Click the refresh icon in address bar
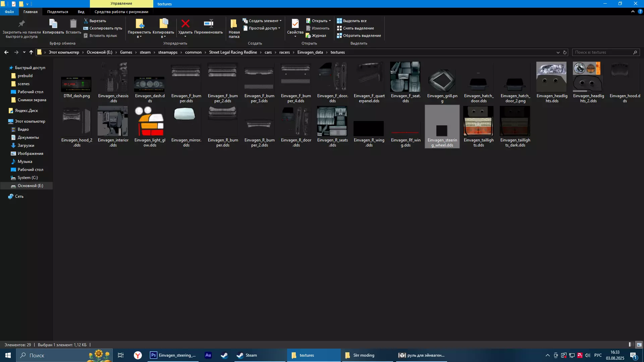 tap(565, 52)
